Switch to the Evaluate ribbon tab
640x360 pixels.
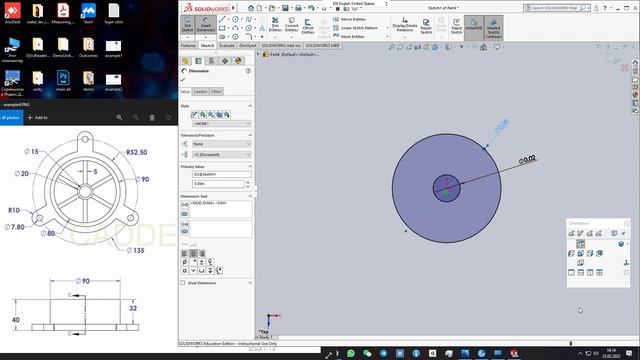tap(227, 46)
